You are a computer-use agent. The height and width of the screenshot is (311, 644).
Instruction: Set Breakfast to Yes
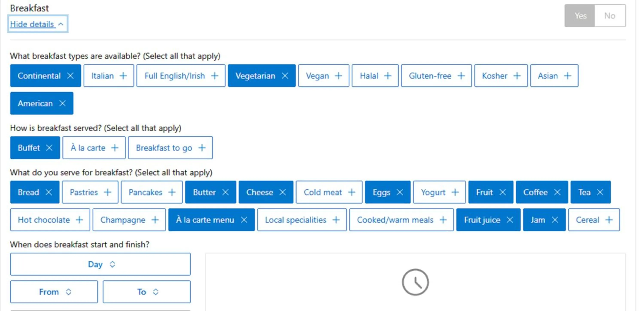coord(580,16)
